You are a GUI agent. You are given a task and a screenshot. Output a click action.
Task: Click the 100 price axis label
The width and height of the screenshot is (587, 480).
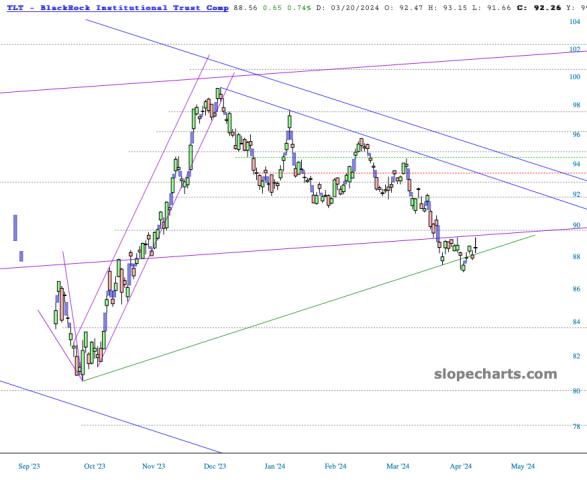coord(575,77)
